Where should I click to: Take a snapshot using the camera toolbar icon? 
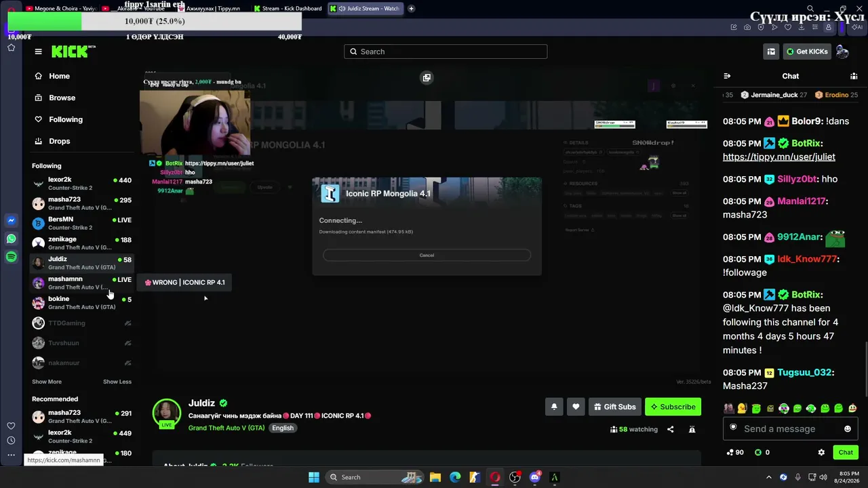click(x=747, y=27)
